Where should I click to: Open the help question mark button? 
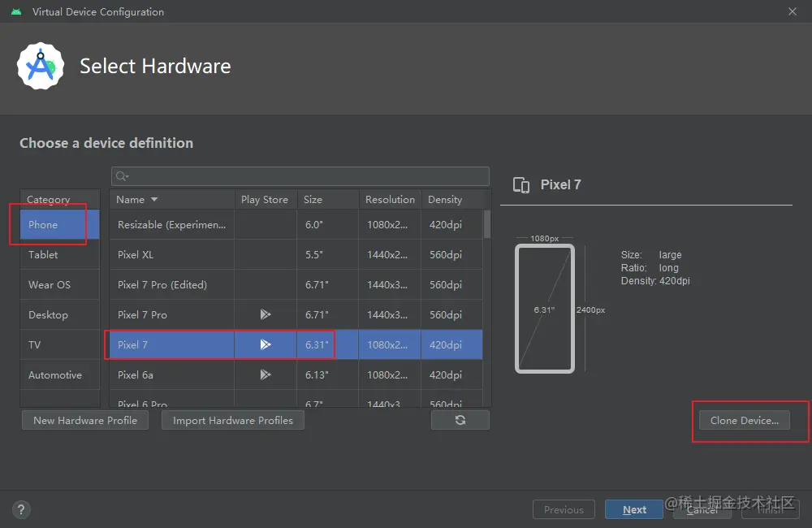[21, 510]
